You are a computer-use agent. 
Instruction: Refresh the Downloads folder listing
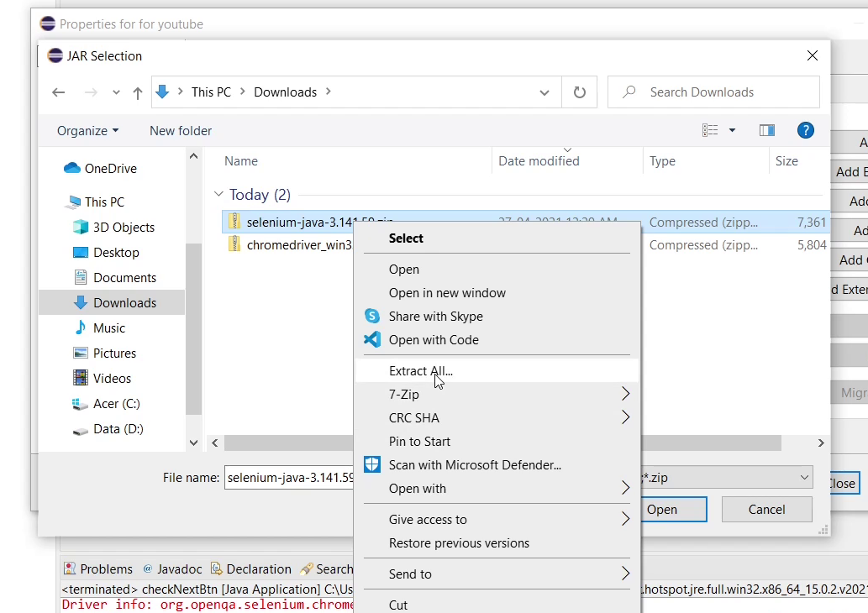tap(579, 92)
